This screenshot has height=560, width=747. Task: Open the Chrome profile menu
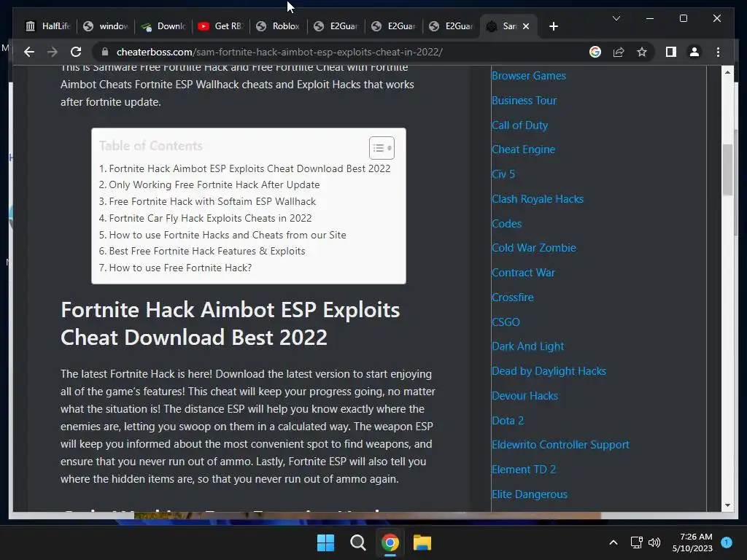tap(694, 52)
